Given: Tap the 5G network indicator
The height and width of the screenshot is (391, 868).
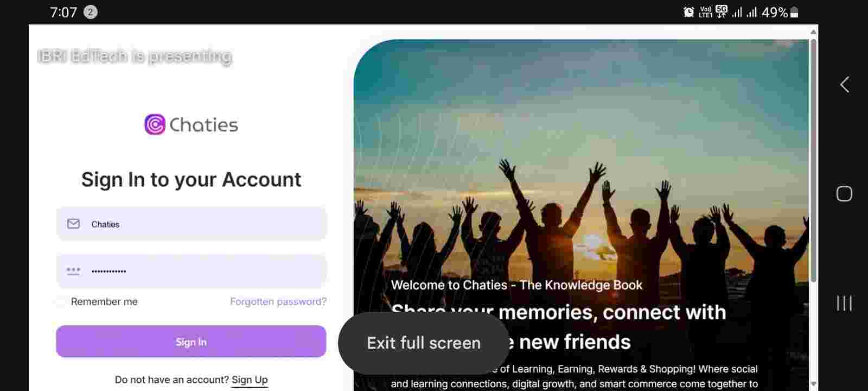Looking at the screenshot, I should point(721,12).
